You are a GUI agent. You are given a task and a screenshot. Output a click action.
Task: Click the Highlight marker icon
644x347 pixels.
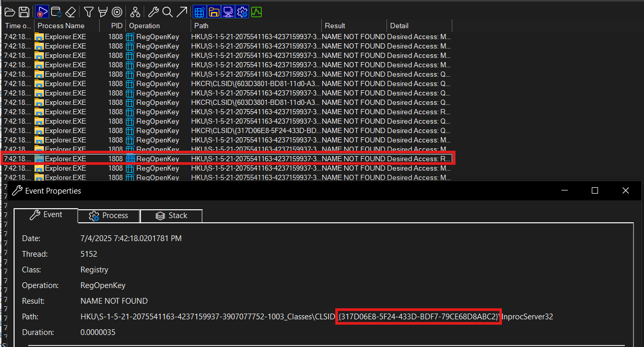[103, 11]
